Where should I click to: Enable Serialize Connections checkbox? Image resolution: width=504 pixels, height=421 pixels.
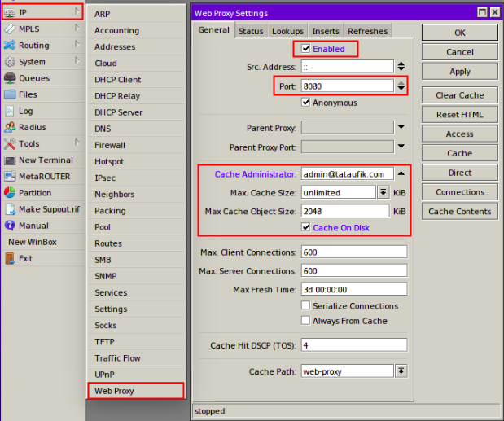[x=305, y=305]
